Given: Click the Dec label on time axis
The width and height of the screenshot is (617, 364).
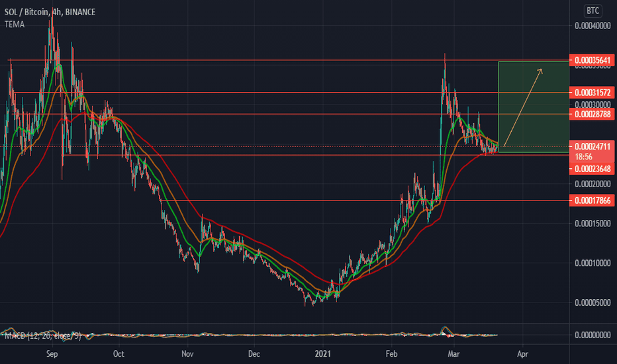Looking at the screenshot, I should tap(254, 354).
